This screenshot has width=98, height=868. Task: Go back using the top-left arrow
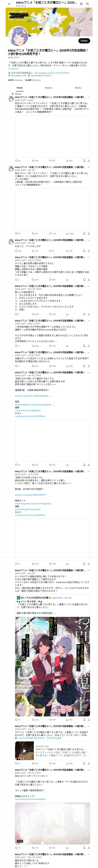pos(9,4)
